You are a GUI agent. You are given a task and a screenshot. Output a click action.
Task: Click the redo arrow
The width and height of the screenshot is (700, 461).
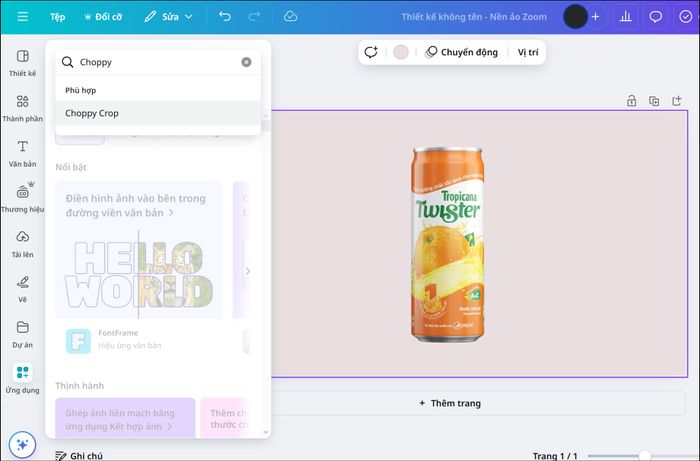click(x=254, y=17)
